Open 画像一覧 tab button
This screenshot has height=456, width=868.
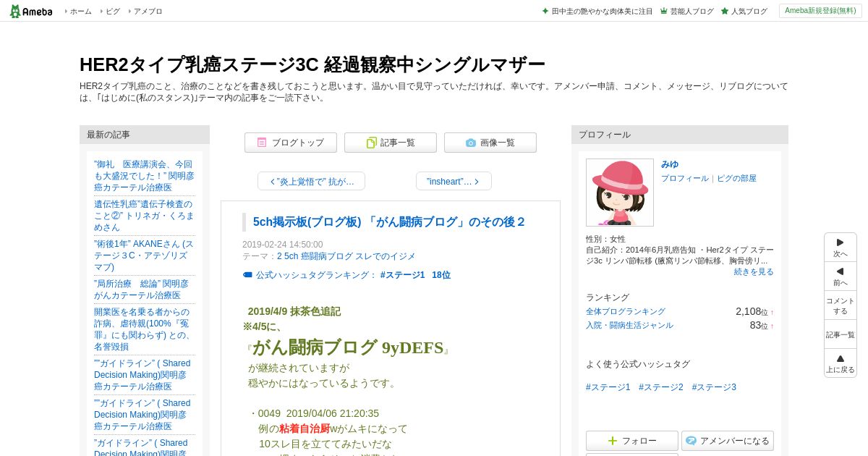pyautogui.click(x=490, y=143)
